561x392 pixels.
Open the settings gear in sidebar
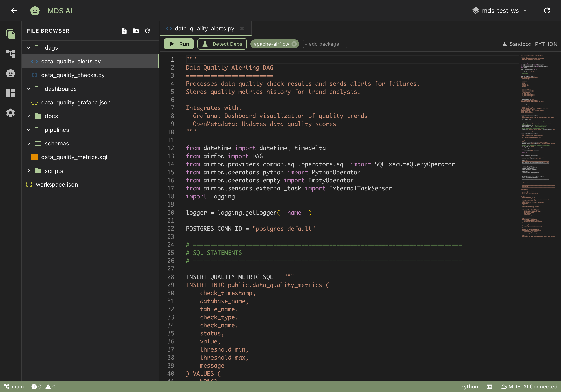(x=11, y=113)
